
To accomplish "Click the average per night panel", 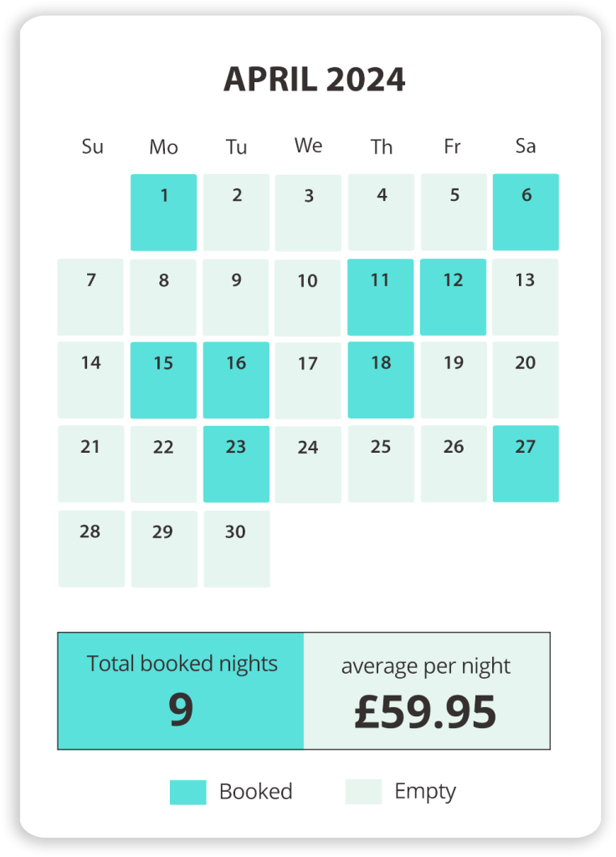I will pos(426,691).
